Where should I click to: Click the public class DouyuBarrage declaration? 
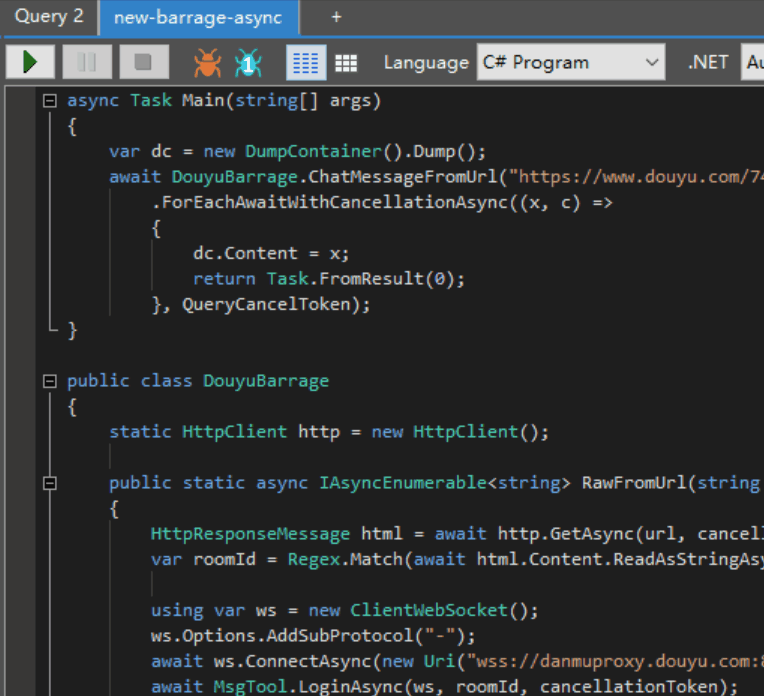(198, 381)
